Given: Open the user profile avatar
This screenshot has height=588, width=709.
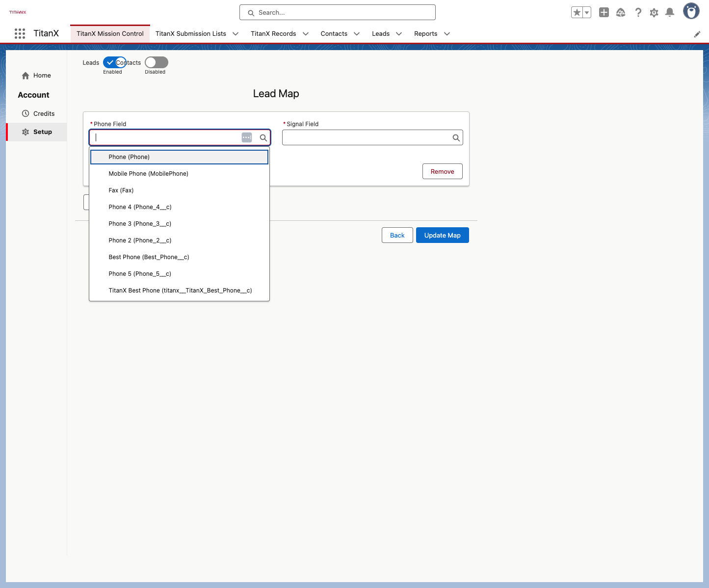Looking at the screenshot, I should 691,11.
